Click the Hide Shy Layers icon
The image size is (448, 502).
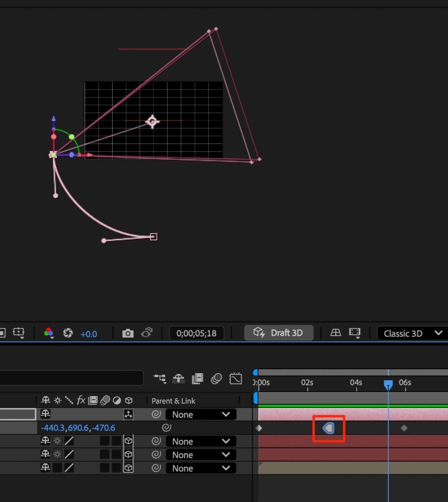pyautogui.click(x=178, y=378)
